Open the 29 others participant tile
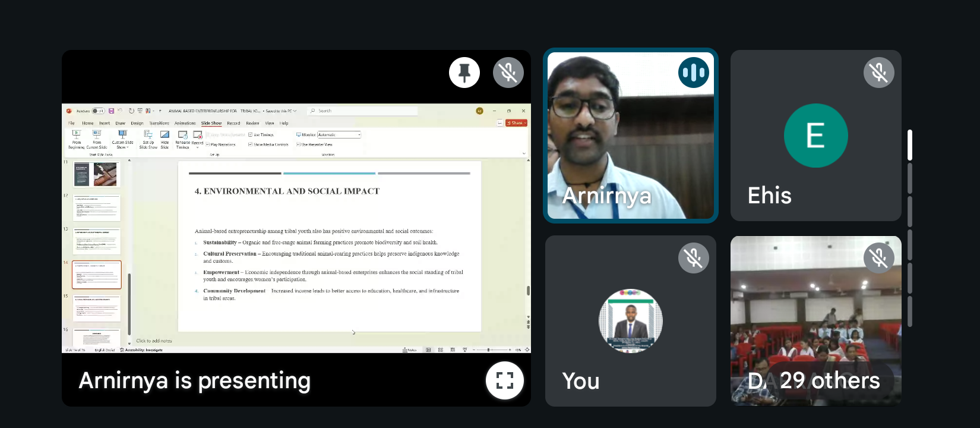The height and width of the screenshot is (428, 980). coord(816,321)
